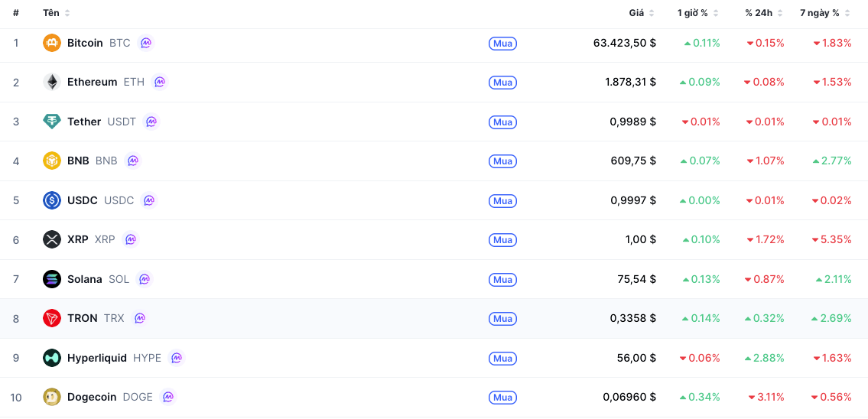Click the rank number 10
The width and height of the screenshot is (868, 419).
[16, 397]
